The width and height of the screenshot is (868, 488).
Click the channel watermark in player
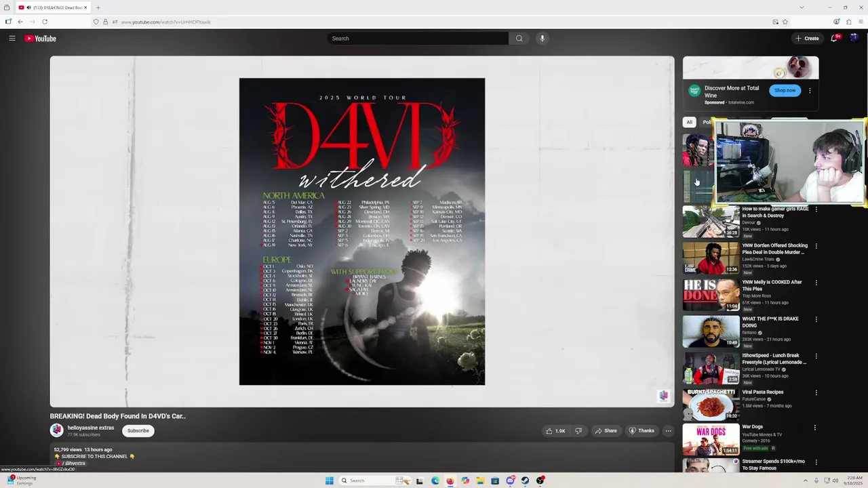click(x=663, y=396)
